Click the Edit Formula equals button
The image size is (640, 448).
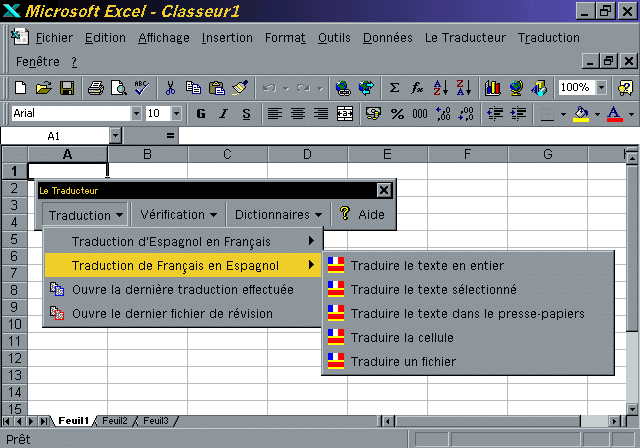[170, 135]
